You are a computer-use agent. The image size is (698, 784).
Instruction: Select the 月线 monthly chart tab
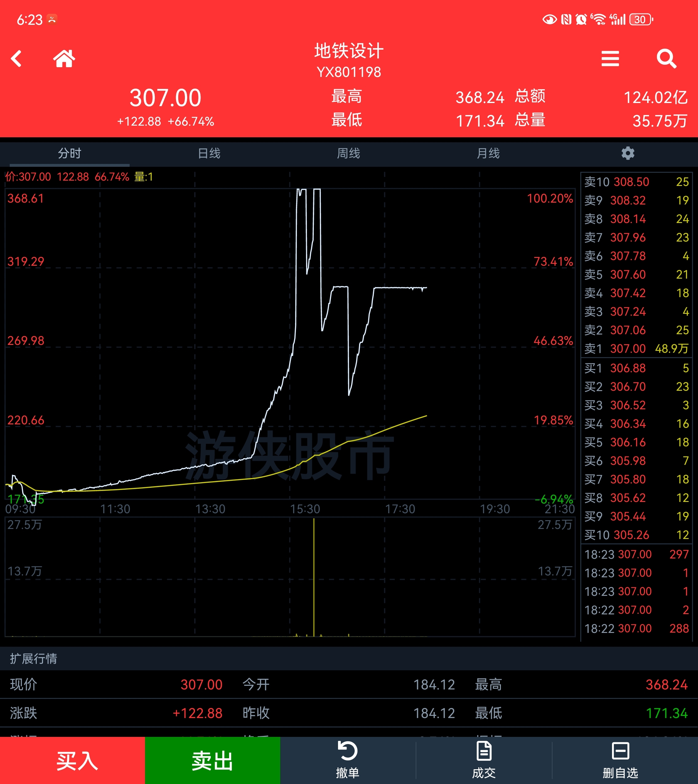[x=488, y=154]
